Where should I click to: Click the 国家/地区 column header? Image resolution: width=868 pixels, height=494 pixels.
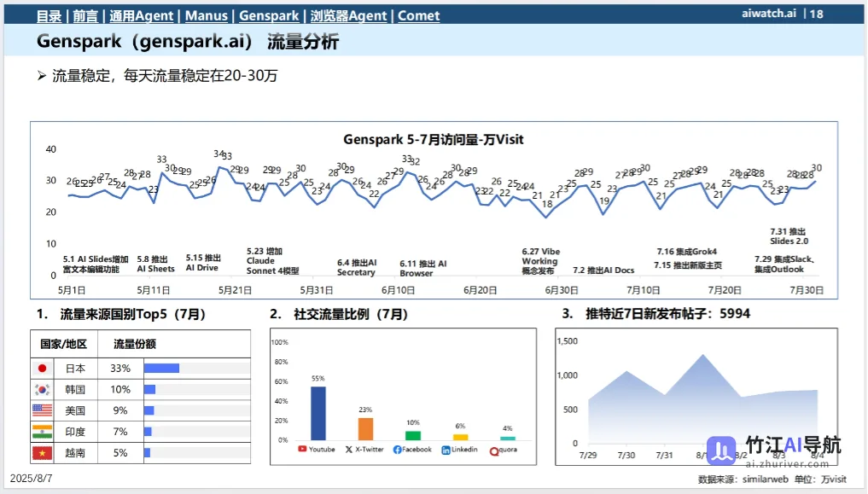click(x=64, y=344)
